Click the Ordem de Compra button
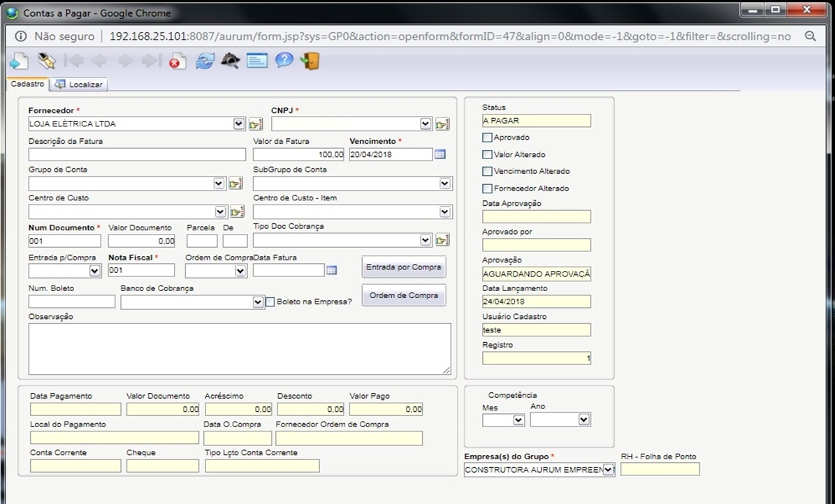835x504 pixels. coord(404,295)
